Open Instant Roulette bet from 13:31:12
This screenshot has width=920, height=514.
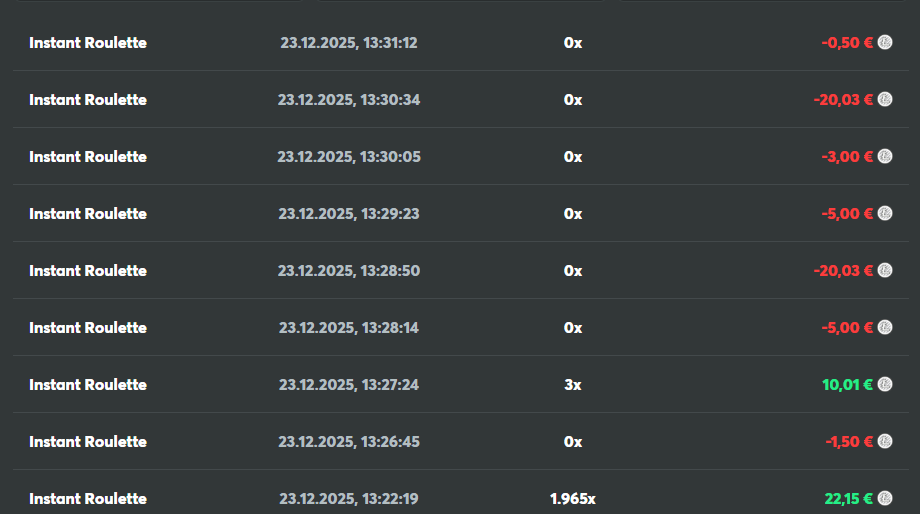(88, 43)
